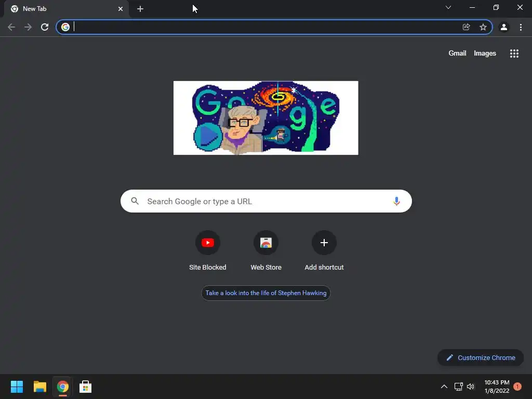
Task: Share this page via share icon
Action: (x=467, y=27)
